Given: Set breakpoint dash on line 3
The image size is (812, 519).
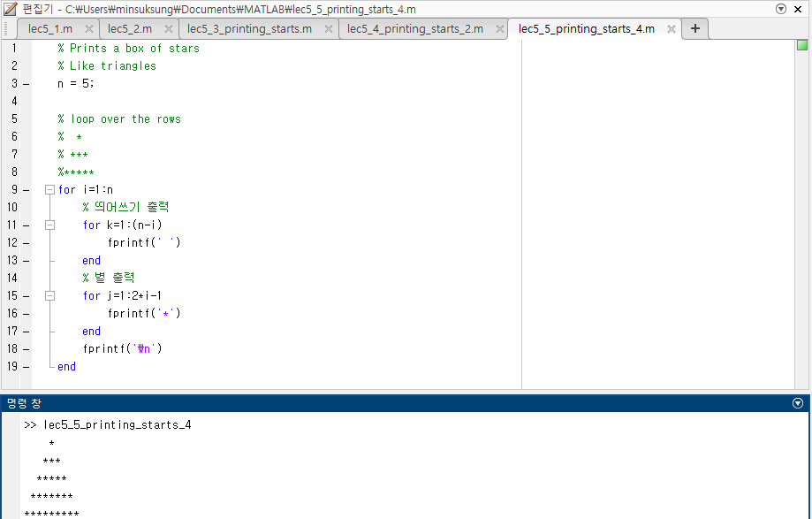Looking at the screenshot, I should pyautogui.click(x=26, y=84).
